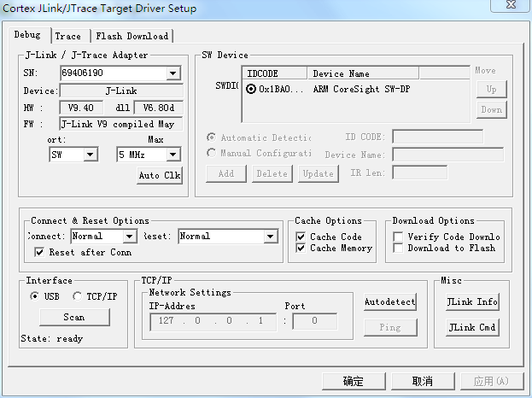Close the Target Driver Setup dialog
Viewport: 532px width, 398px height.
click(x=511, y=5)
